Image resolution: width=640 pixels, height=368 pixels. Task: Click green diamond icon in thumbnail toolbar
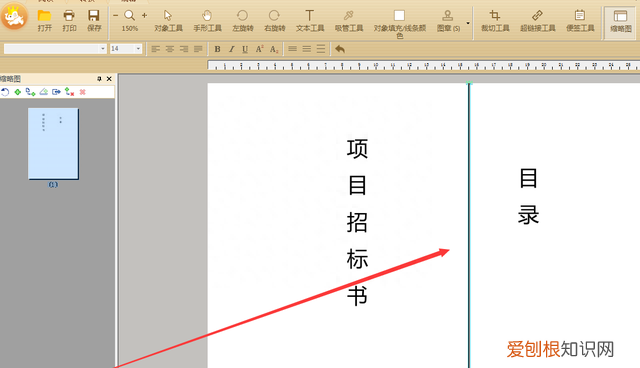pos(18,92)
